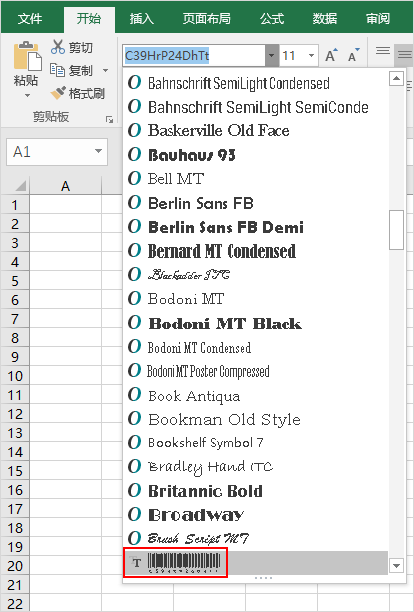Switch to the 公式 tab
The image size is (414, 612).
point(272,18)
